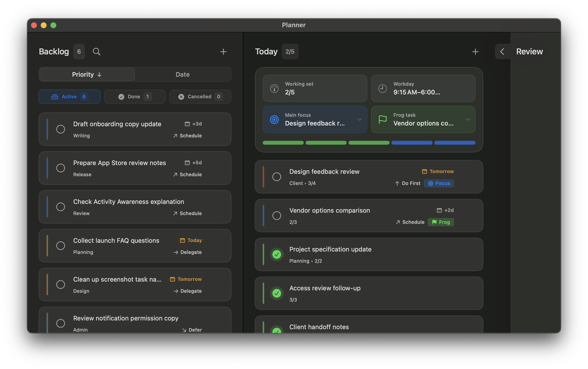The height and width of the screenshot is (369, 588).
Task: Click the calendar icon on Design feedback review
Action: pyautogui.click(x=425, y=172)
